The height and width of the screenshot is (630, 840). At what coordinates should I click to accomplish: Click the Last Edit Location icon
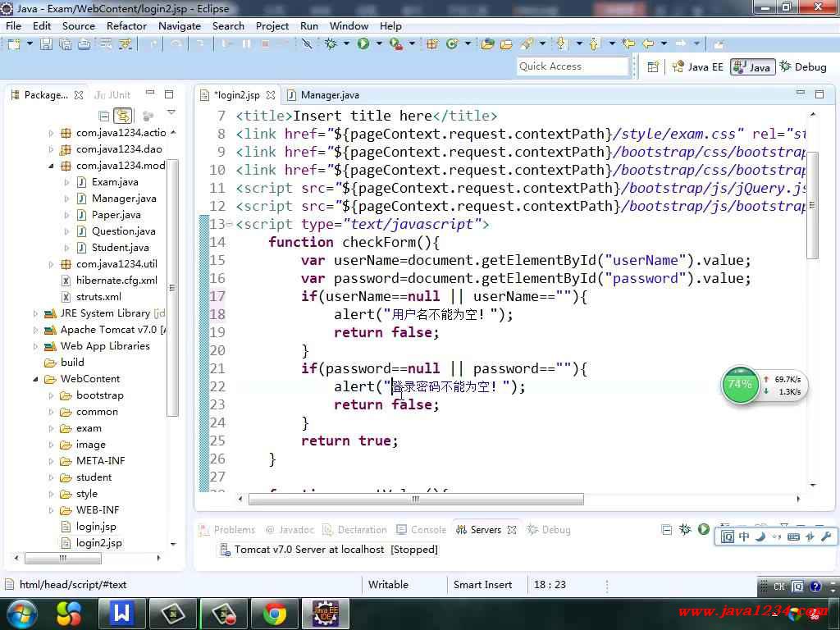coord(628,44)
